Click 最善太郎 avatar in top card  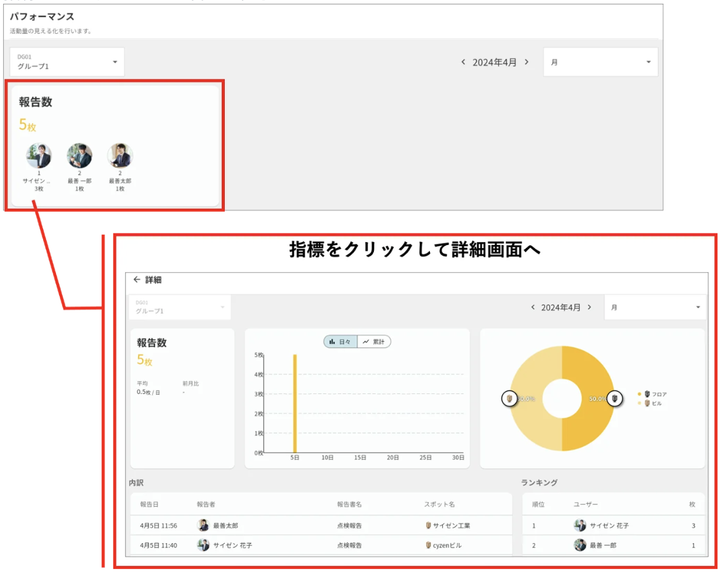[120, 155]
